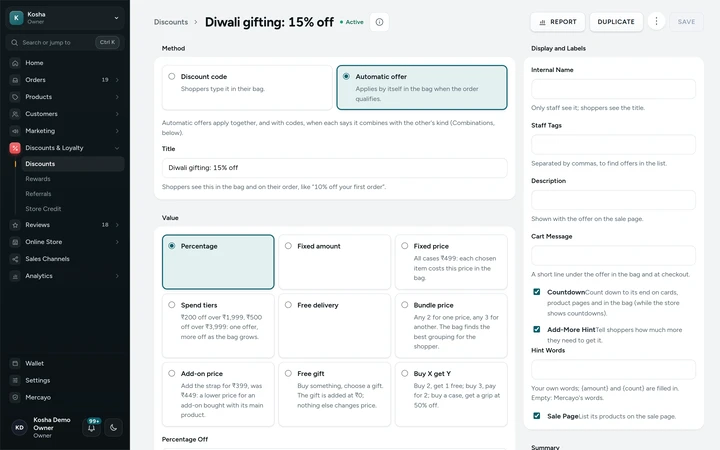This screenshot has width=720, height=450.
Task: Choose the Add-on price value type
Action: tap(218, 394)
